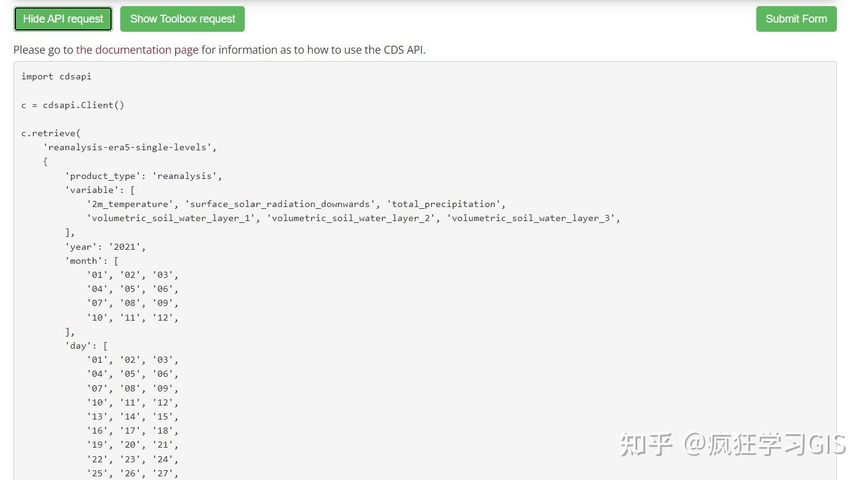Click the 'reanalysis-era5-single-levels' dataset name

pyautogui.click(x=130, y=147)
